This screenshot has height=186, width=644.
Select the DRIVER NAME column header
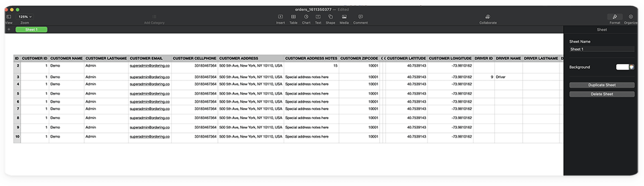[x=509, y=58]
